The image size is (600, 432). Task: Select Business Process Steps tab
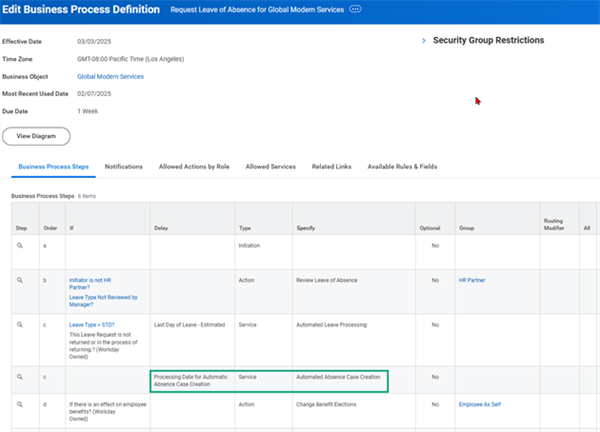pyautogui.click(x=54, y=167)
